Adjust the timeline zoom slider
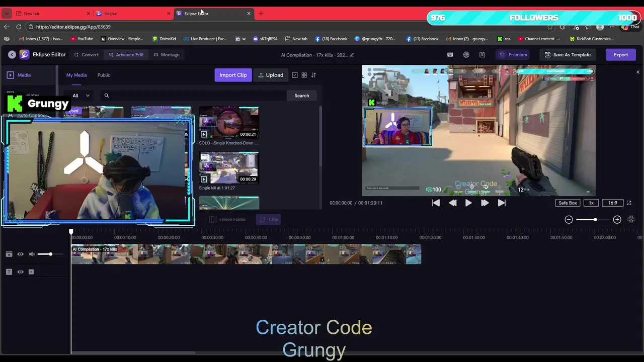This screenshot has width=644, height=362. click(x=593, y=219)
